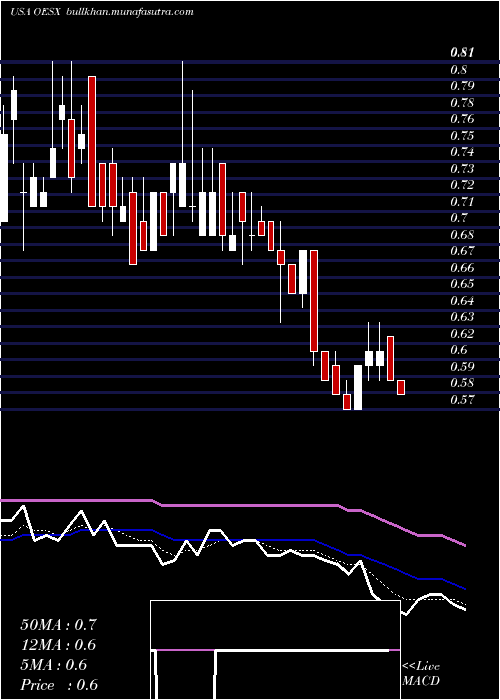Click the 0.64 price axis label
500x700 pixels.
click(x=462, y=300)
